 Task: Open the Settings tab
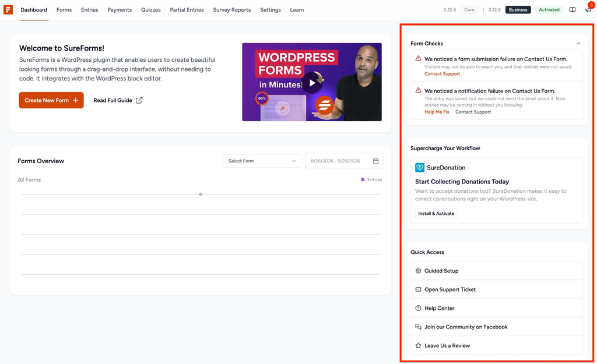coord(271,10)
